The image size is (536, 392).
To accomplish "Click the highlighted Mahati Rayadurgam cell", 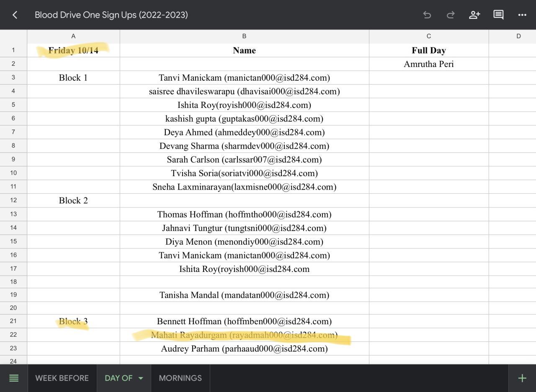I will pyautogui.click(x=244, y=335).
